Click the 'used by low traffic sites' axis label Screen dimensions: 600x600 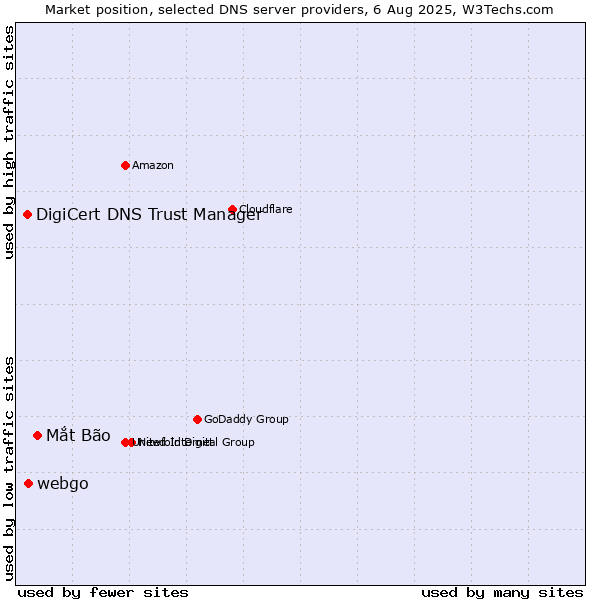pyautogui.click(x=9, y=469)
